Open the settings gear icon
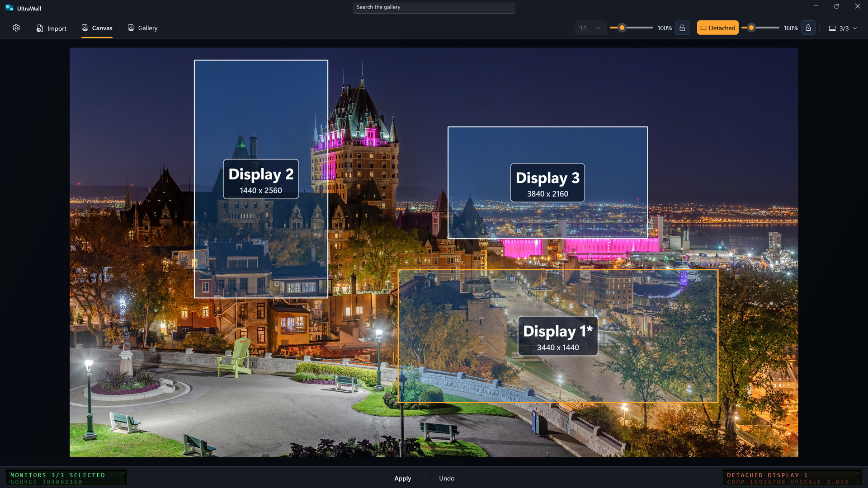This screenshot has width=868, height=488. point(16,28)
